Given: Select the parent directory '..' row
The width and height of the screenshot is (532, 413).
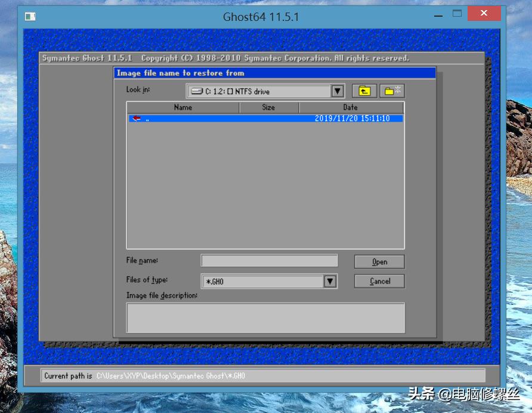Looking at the screenshot, I should [x=265, y=118].
